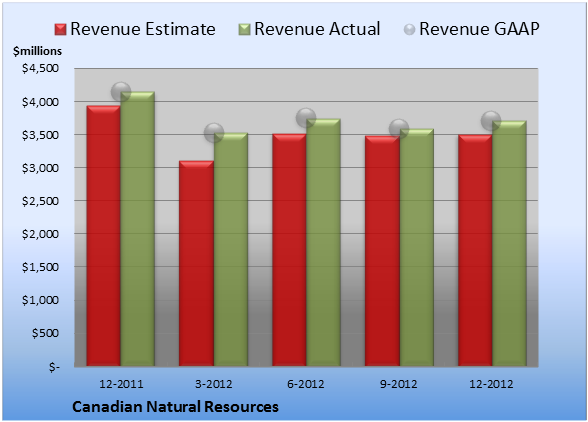The height and width of the screenshot is (422, 588).
Task: Select the green actual bar for 12-2011
Action: click(137, 229)
